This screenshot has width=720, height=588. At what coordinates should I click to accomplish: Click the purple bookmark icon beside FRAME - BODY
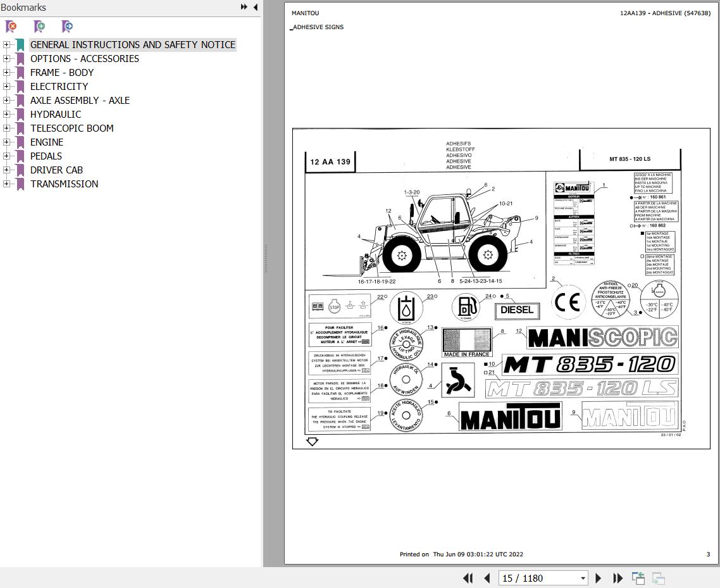click(x=20, y=73)
